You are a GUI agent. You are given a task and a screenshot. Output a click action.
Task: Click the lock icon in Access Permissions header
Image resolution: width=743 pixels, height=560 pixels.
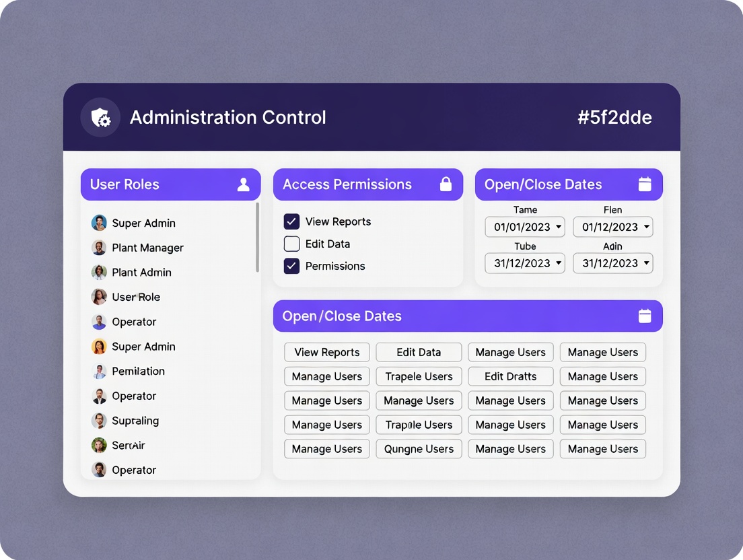[446, 184]
